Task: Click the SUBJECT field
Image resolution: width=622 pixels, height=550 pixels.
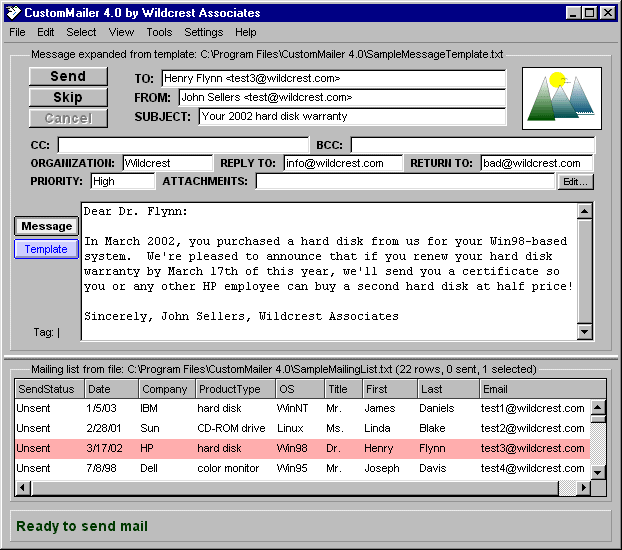Action: coord(352,116)
